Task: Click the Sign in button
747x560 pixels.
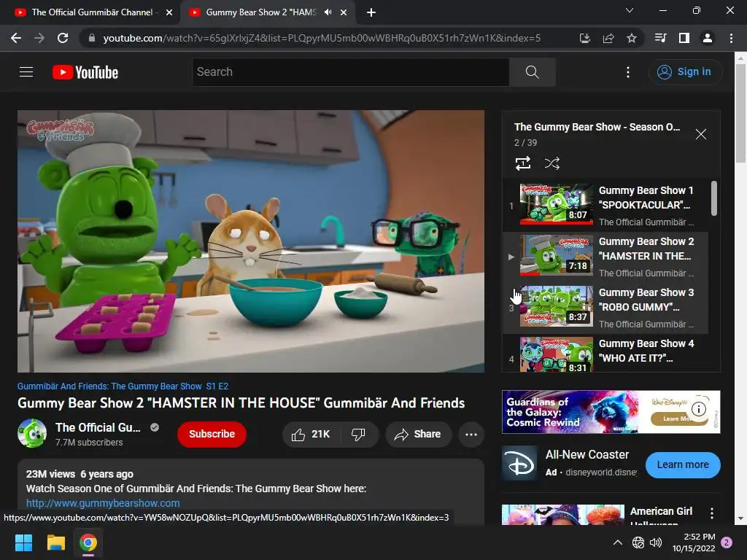Action: coord(685,72)
